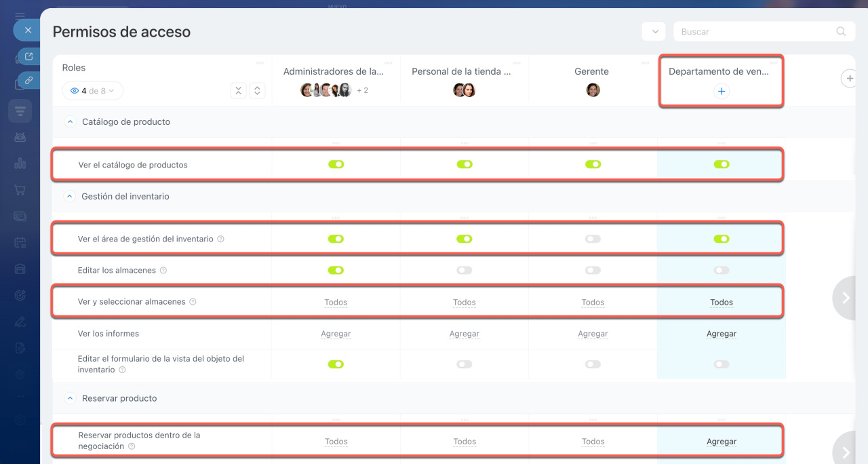This screenshot has width=868, height=464.
Task: Click help icon next to Editar los almacenes
Action: (x=163, y=270)
